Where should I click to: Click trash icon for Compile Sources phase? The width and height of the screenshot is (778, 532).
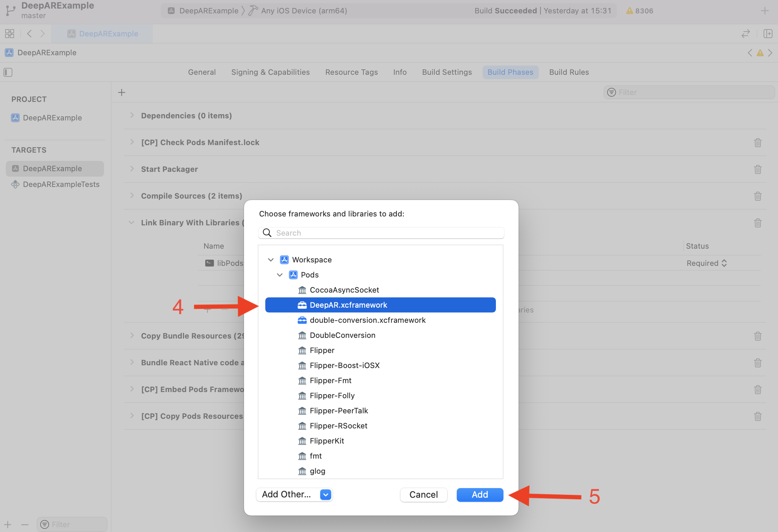tap(757, 196)
